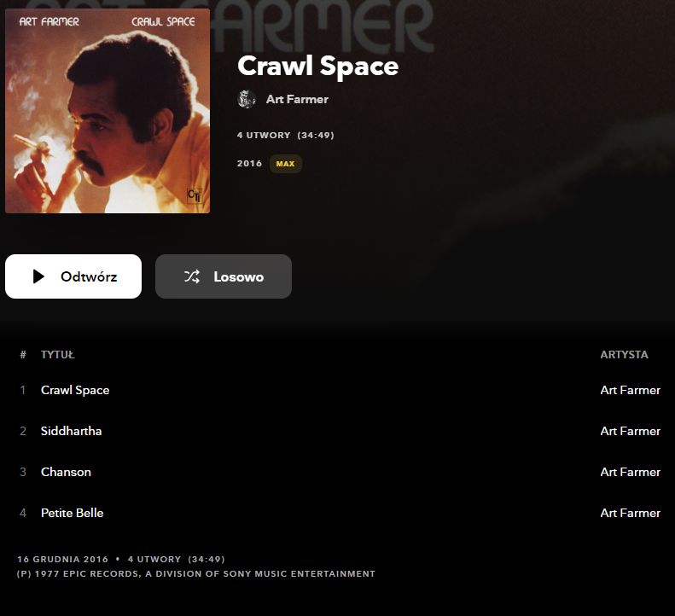Click the 16 GRUDNIA 2016 release date
This screenshot has width=675, height=616.
tap(62, 559)
